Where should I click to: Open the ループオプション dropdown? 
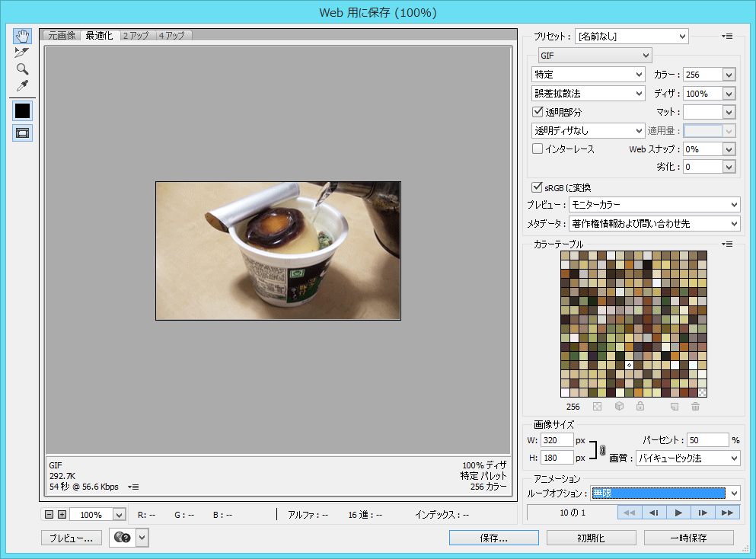click(665, 493)
